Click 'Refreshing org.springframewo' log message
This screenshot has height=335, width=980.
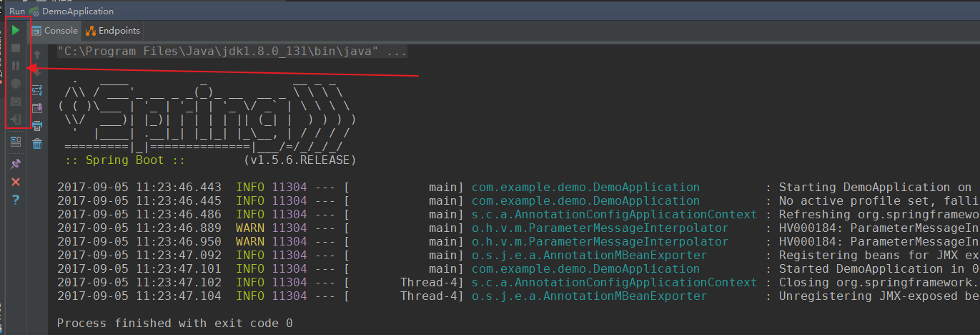[x=878, y=215]
